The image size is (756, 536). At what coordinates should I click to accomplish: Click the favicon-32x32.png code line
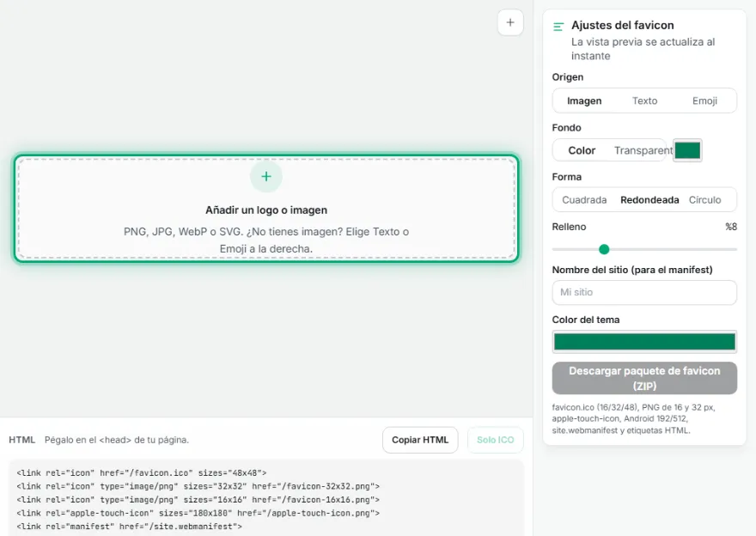198,486
